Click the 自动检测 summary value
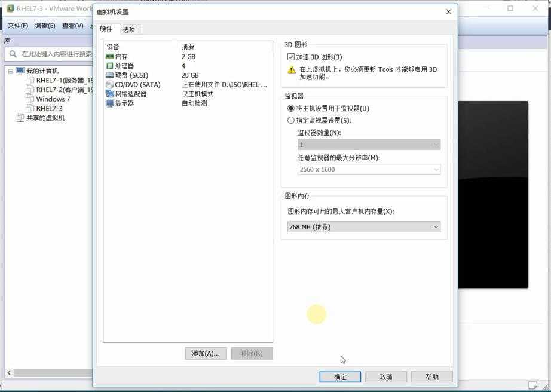The width and height of the screenshot is (551, 392). (194, 103)
